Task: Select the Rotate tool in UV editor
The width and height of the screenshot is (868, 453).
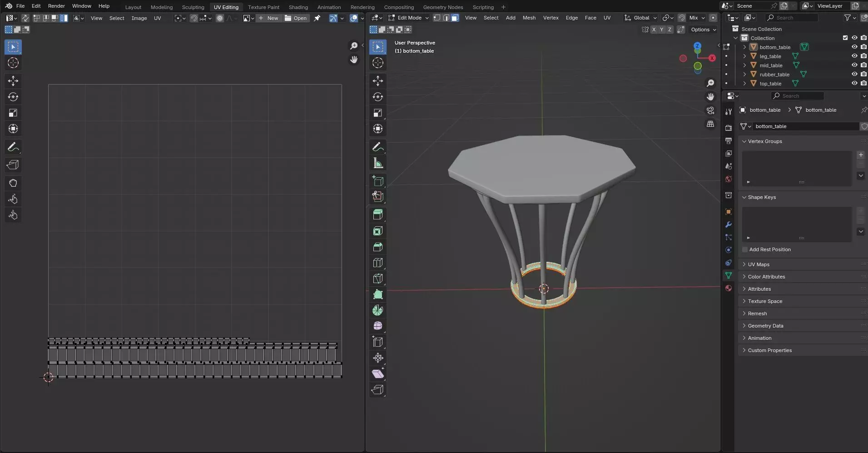Action: (x=13, y=97)
